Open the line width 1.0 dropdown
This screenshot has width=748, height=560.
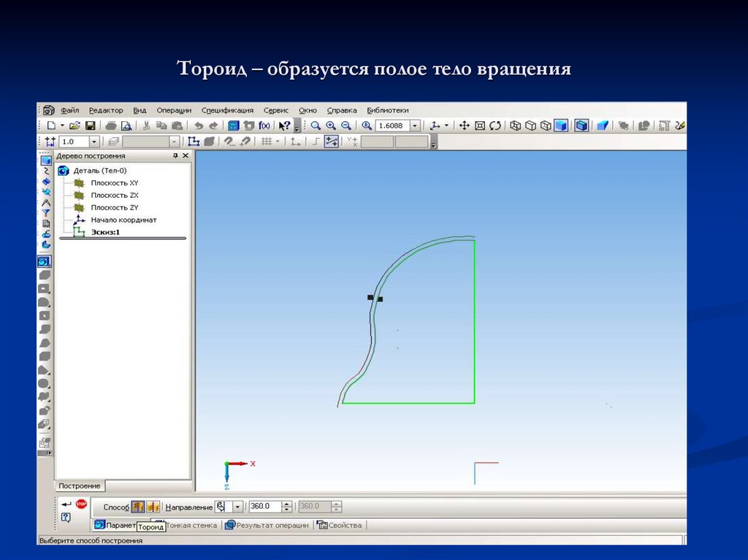point(94,140)
